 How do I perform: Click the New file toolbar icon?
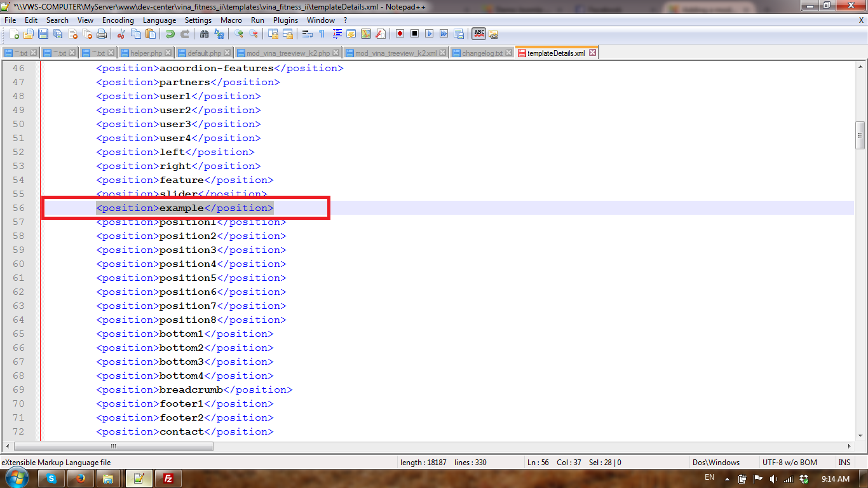(x=14, y=34)
